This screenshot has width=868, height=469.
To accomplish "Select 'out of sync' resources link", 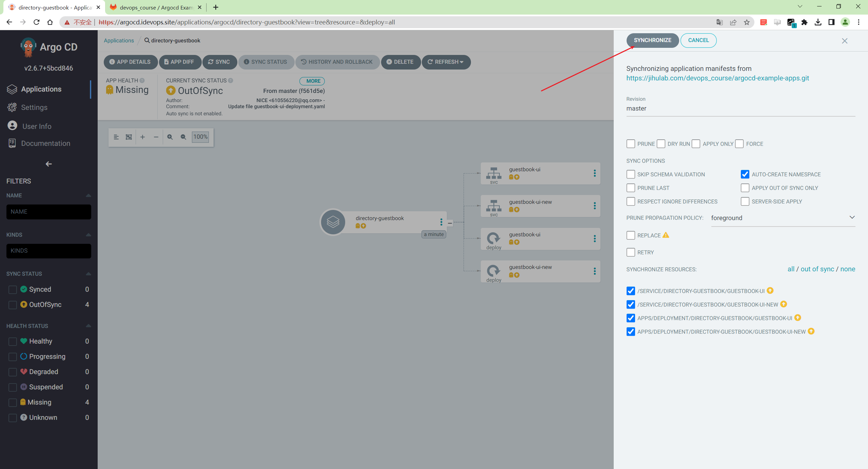I will tap(817, 269).
